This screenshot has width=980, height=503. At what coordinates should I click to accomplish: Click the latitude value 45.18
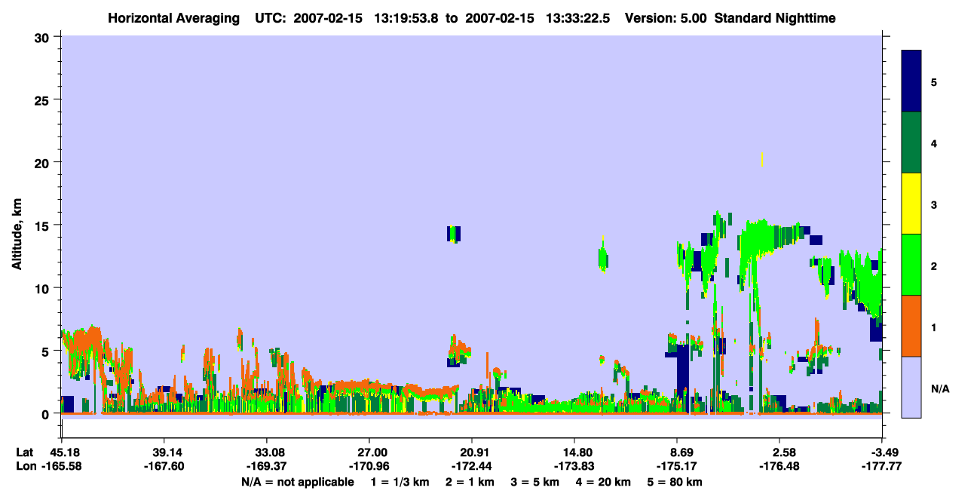(x=63, y=452)
